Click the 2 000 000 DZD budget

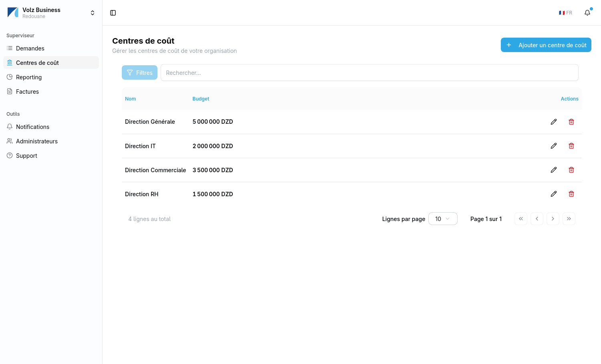(213, 146)
